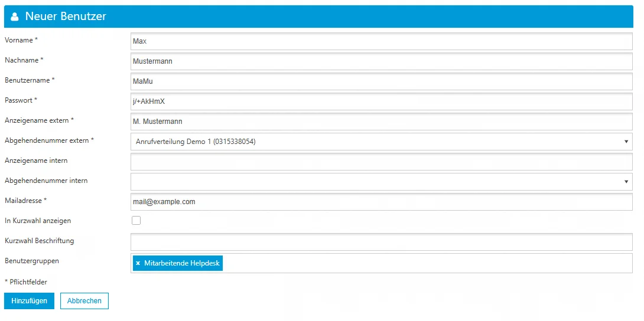Select the Benutzername text field
This screenshot has height=321, width=644.
(x=381, y=81)
